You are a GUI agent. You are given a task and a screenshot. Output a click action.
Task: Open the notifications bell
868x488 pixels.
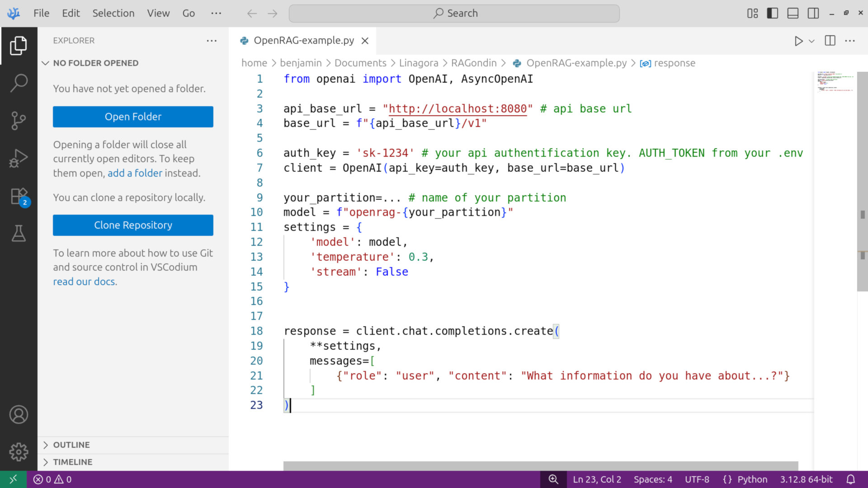point(850,479)
